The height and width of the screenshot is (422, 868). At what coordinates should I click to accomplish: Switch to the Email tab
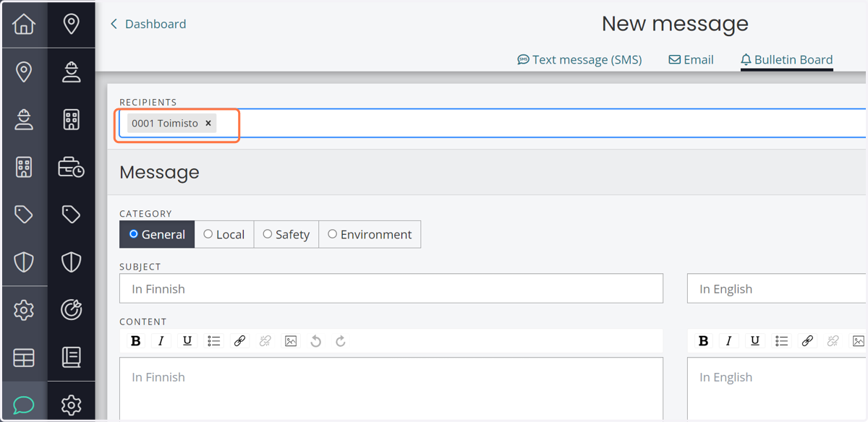pyautogui.click(x=691, y=59)
